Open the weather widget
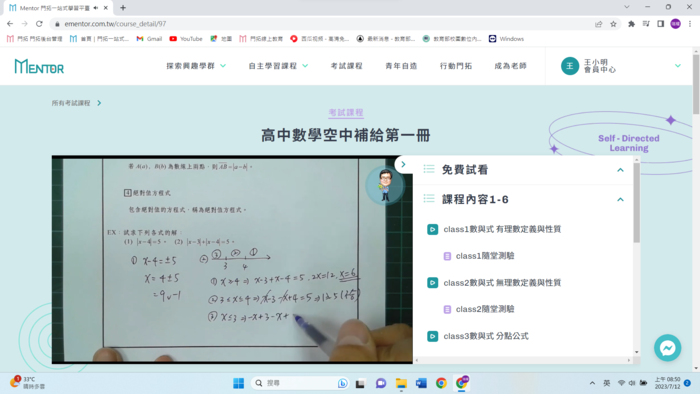The width and height of the screenshot is (700, 394). coord(27,383)
